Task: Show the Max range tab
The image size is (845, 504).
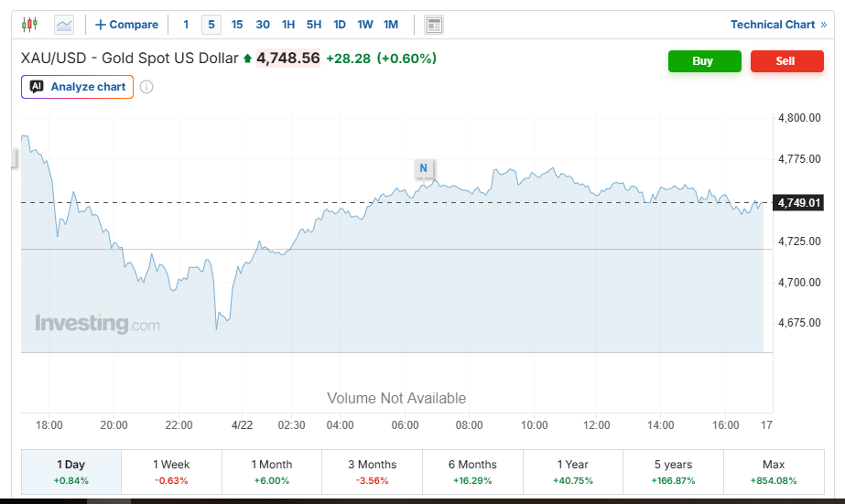Action: click(x=773, y=472)
